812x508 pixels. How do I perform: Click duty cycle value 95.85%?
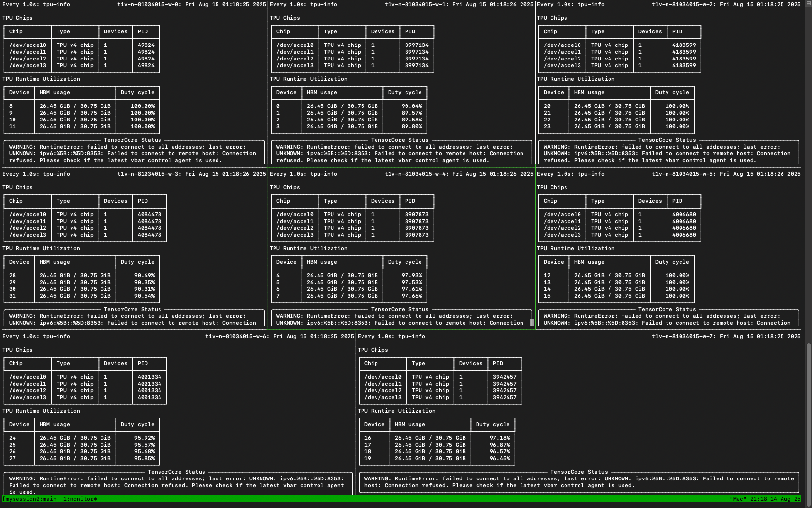tap(145, 458)
